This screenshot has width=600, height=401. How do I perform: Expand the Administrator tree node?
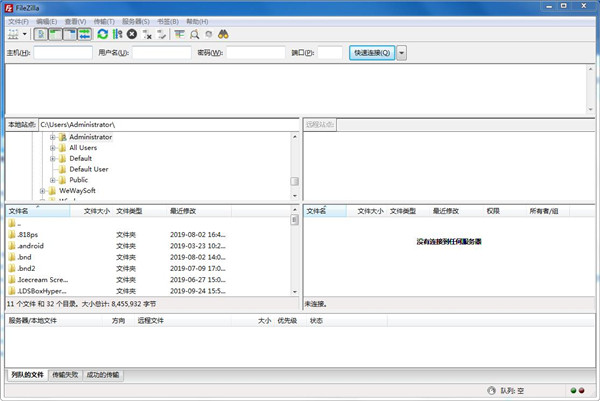[53, 137]
